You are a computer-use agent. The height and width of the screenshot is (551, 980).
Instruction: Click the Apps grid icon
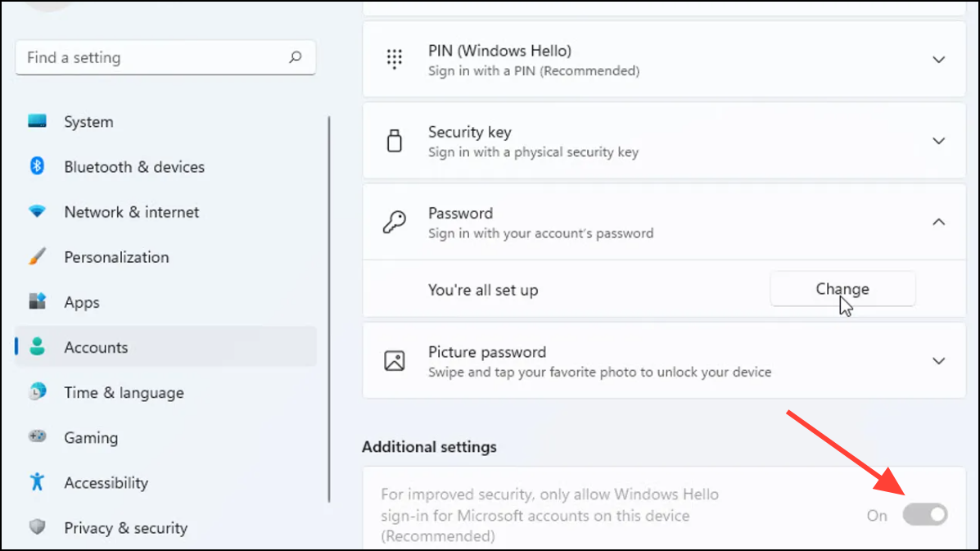pos(38,302)
